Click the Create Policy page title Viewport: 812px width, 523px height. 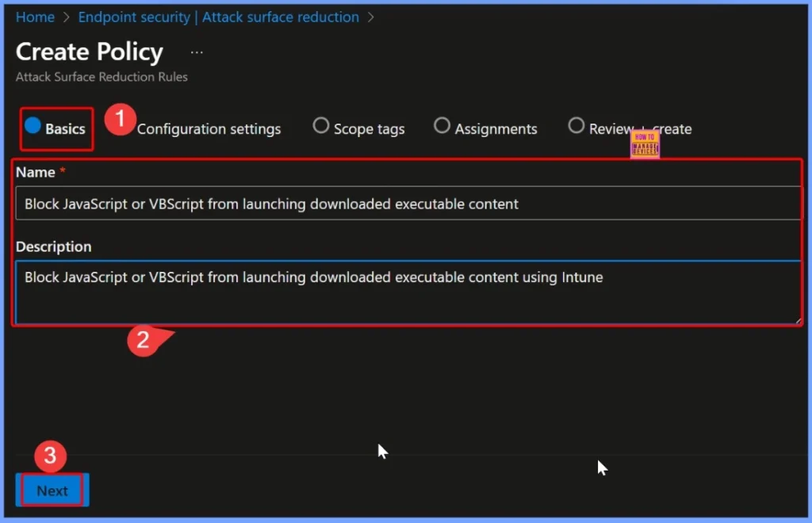(x=90, y=52)
